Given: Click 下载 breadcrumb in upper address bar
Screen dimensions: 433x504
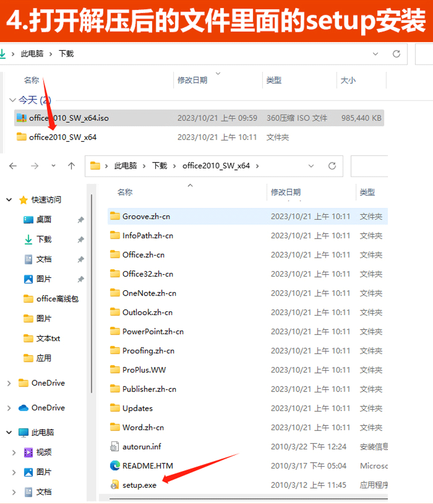Looking at the screenshot, I should [66, 53].
